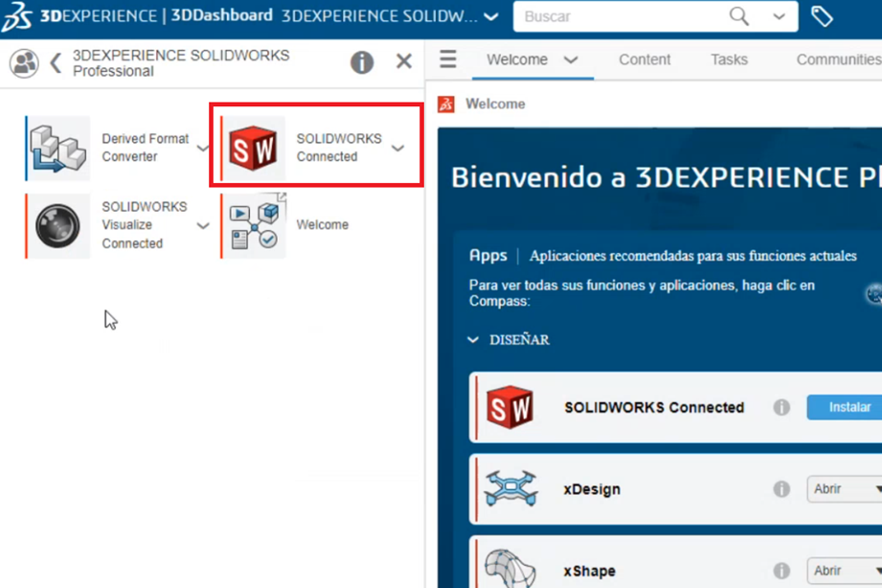882x588 pixels.
Task: Click the 3DDashboard title in top bar
Action: (221, 15)
